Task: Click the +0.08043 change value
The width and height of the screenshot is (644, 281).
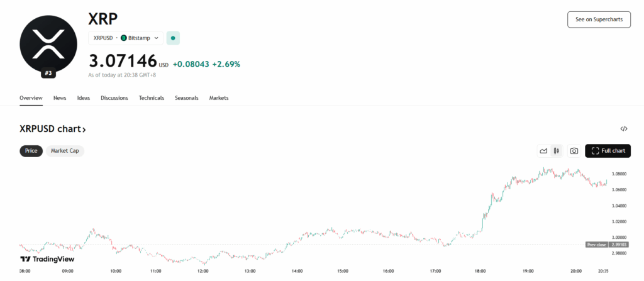Action: 191,64
